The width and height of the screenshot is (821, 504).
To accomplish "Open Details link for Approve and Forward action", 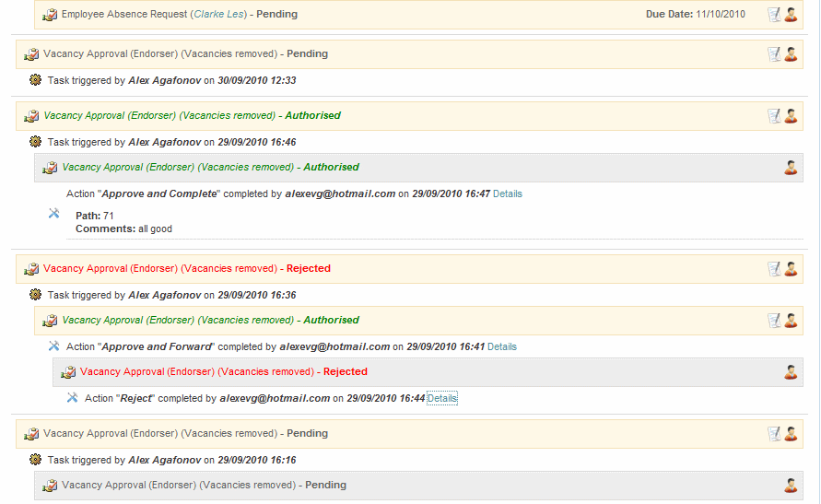I will (x=502, y=346).
